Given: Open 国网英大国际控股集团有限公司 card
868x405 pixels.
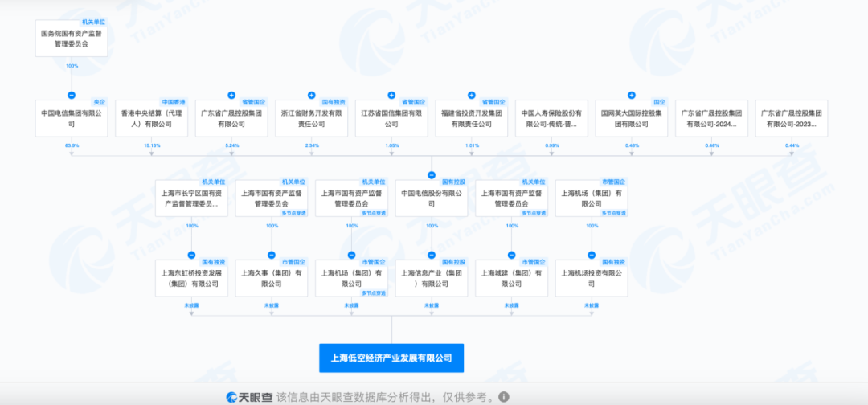Looking at the screenshot, I should coord(632,118).
